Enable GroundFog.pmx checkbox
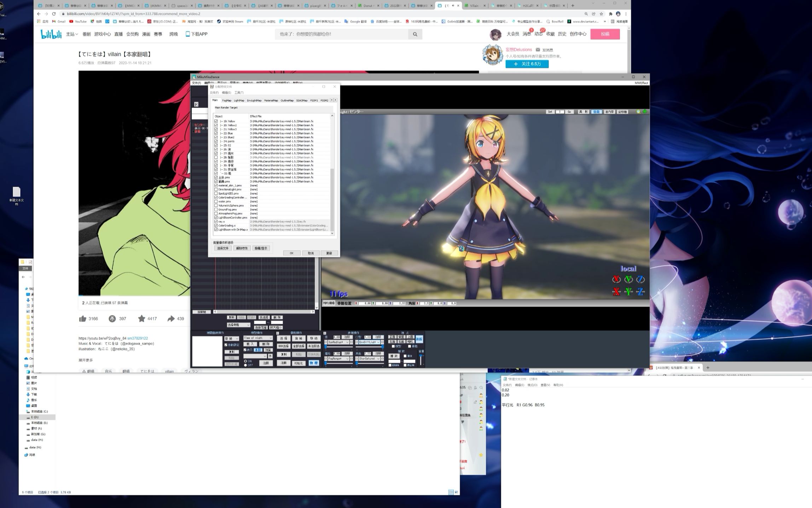The width and height of the screenshot is (812, 508). [216, 210]
